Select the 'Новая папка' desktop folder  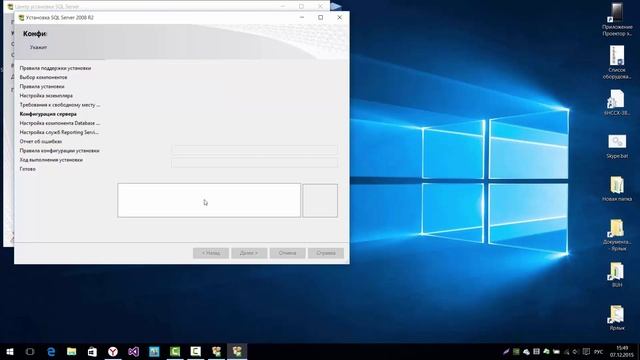click(617, 189)
